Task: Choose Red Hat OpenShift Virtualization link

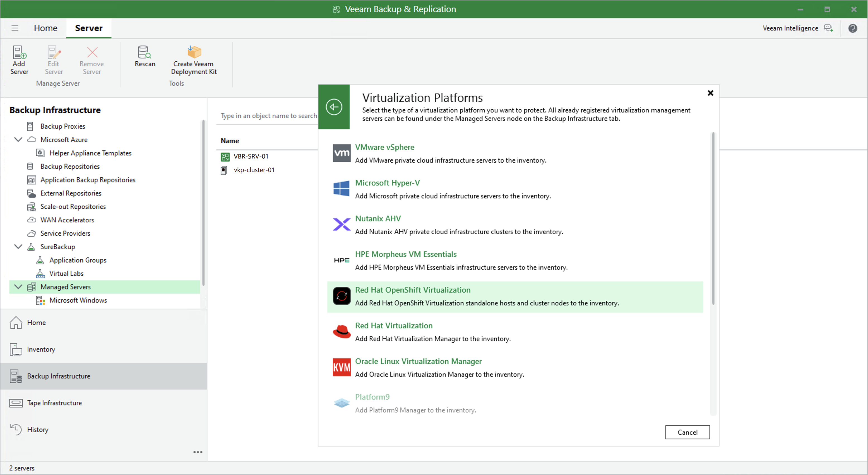Action: (413, 290)
